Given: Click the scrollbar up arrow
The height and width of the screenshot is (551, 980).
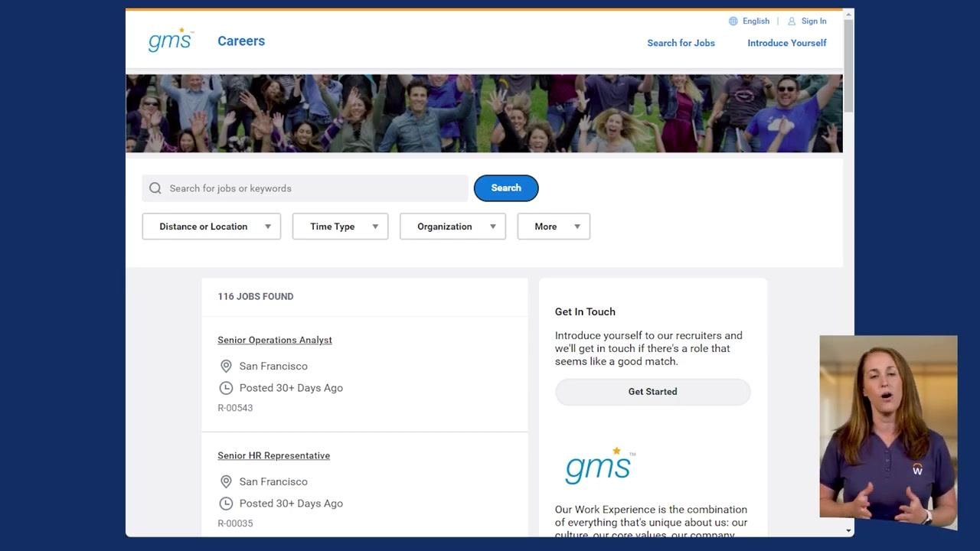Looking at the screenshot, I should pos(848,15).
